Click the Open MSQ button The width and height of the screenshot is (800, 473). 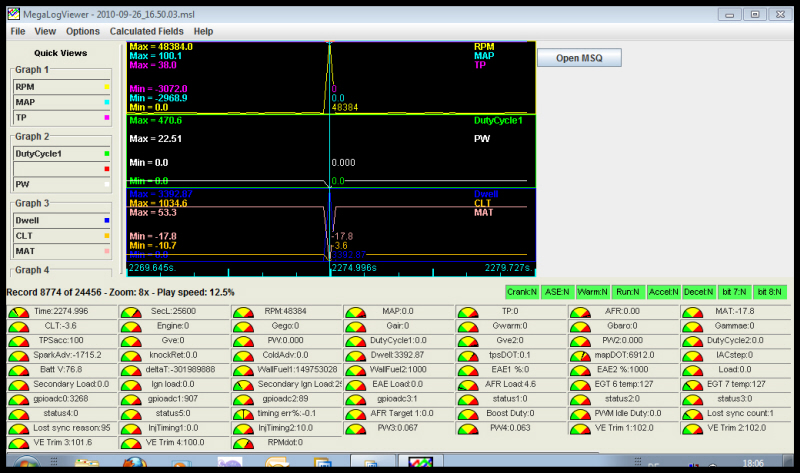pyautogui.click(x=581, y=57)
